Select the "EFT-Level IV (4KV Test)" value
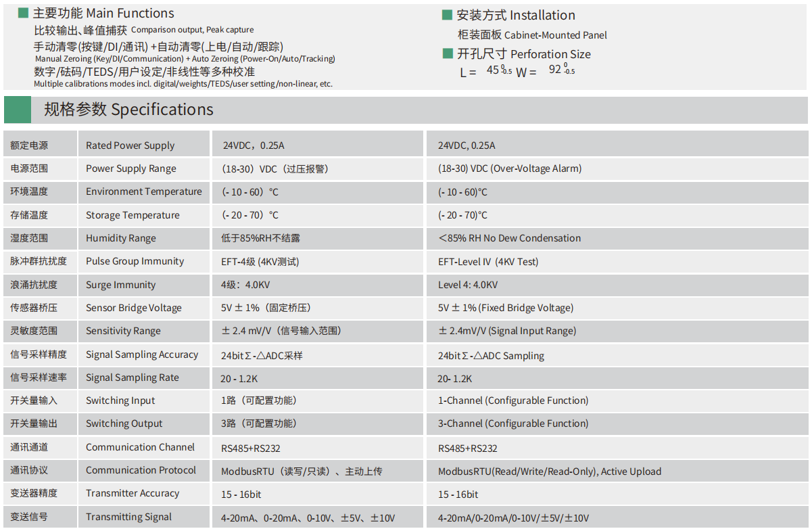 coord(487,262)
